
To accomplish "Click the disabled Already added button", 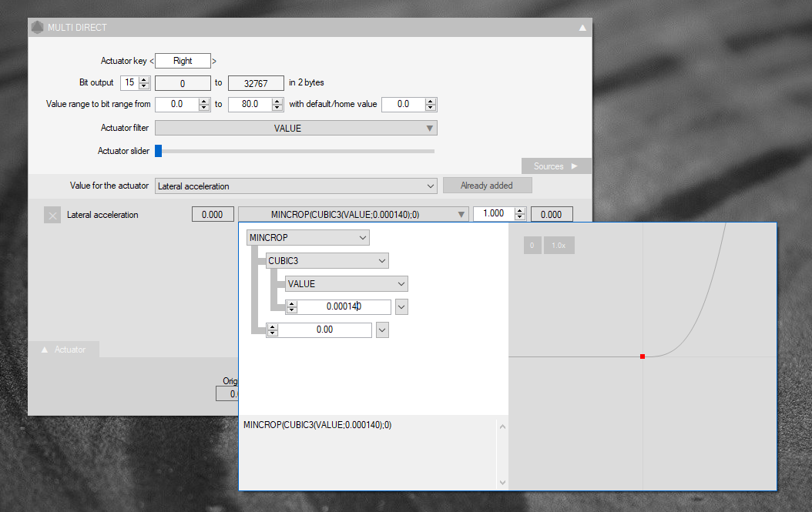I will [487, 186].
